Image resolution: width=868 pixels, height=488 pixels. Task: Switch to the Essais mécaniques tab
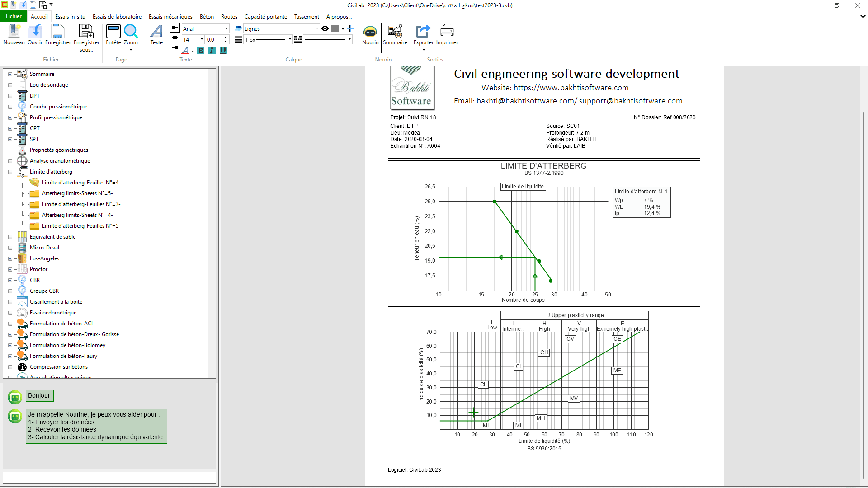pos(170,17)
